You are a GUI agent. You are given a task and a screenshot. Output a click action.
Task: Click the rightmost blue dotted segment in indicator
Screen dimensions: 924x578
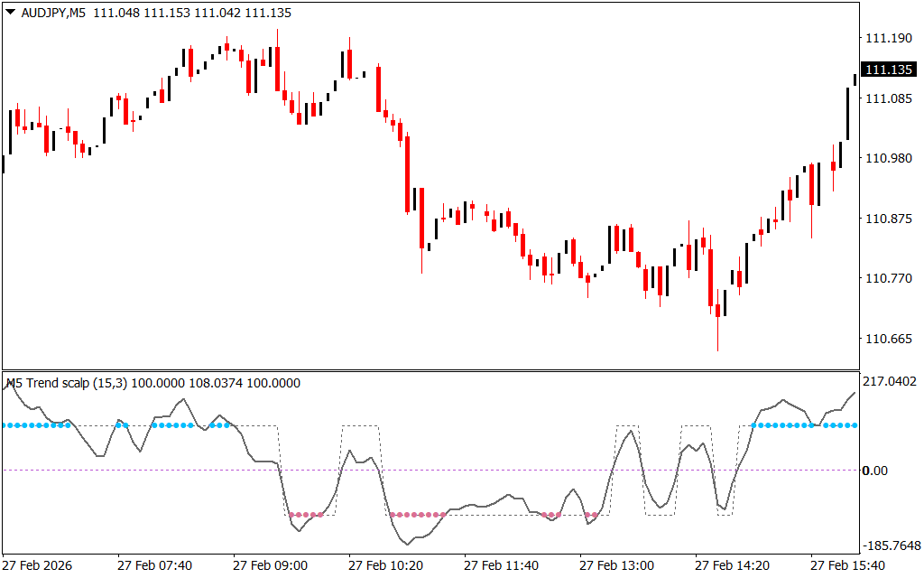[803, 424]
